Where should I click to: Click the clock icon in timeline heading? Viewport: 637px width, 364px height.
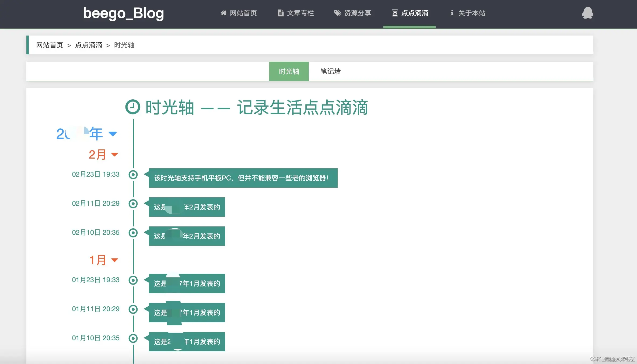point(133,107)
